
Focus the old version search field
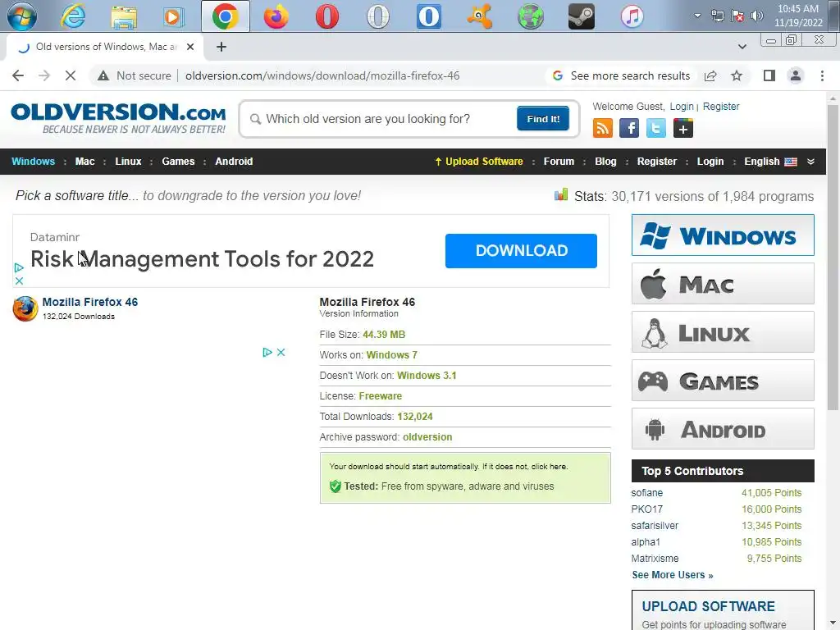coord(381,119)
